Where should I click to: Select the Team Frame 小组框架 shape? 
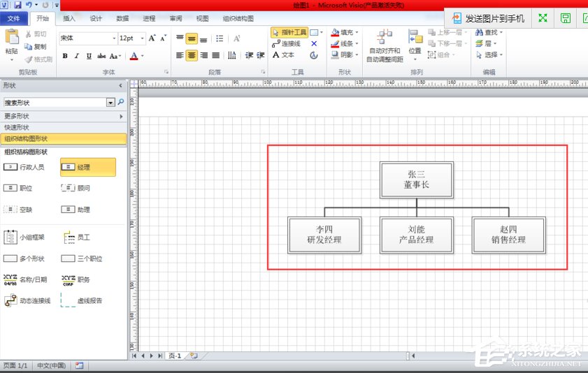(24, 237)
